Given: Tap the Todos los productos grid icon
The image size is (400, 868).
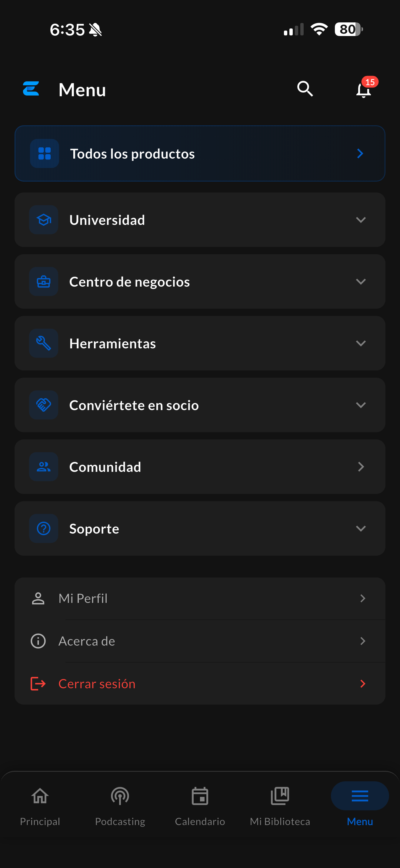Looking at the screenshot, I should pos(45,154).
